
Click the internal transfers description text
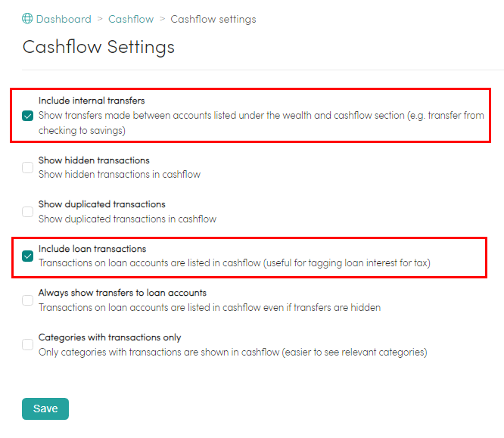[261, 123]
